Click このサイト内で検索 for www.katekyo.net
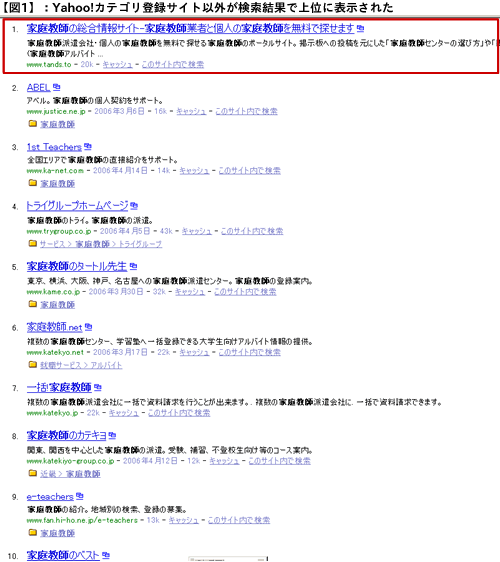The height and width of the screenshot is (562, 500). 249,352
